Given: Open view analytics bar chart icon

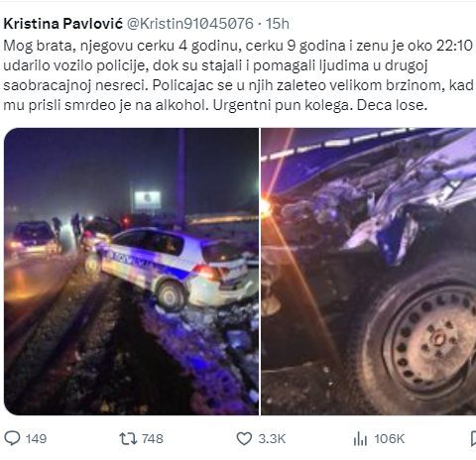Looking at the screenshot, I should pos(360,439).
